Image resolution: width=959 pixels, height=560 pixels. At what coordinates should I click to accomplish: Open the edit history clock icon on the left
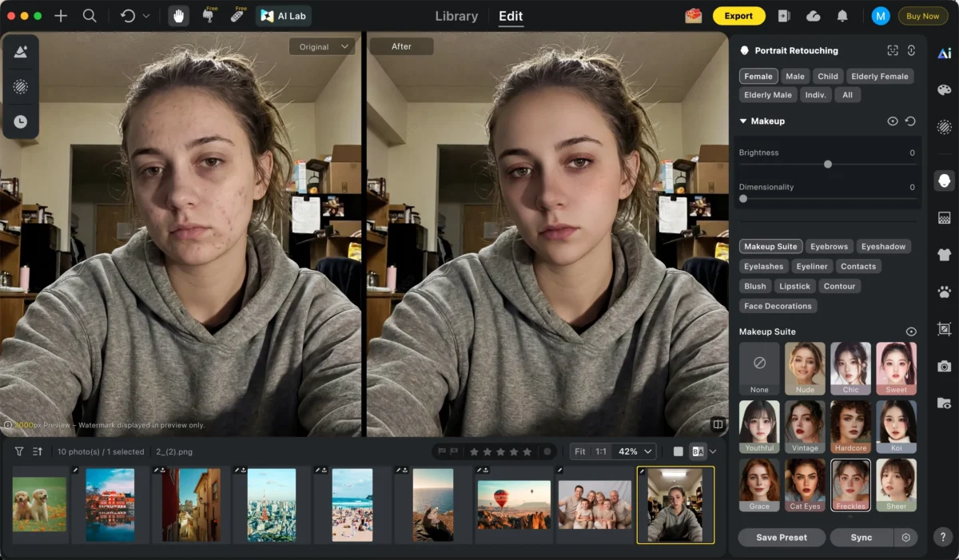click(x=20, y=121)
